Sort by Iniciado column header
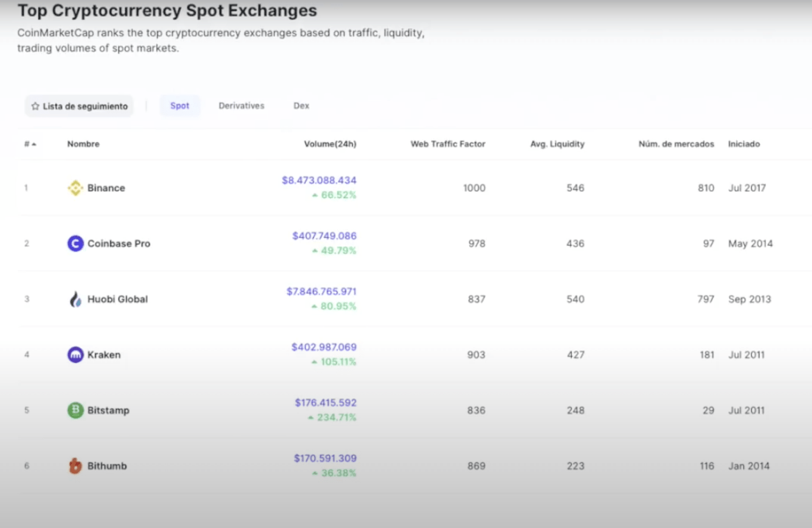 (744, 144)
